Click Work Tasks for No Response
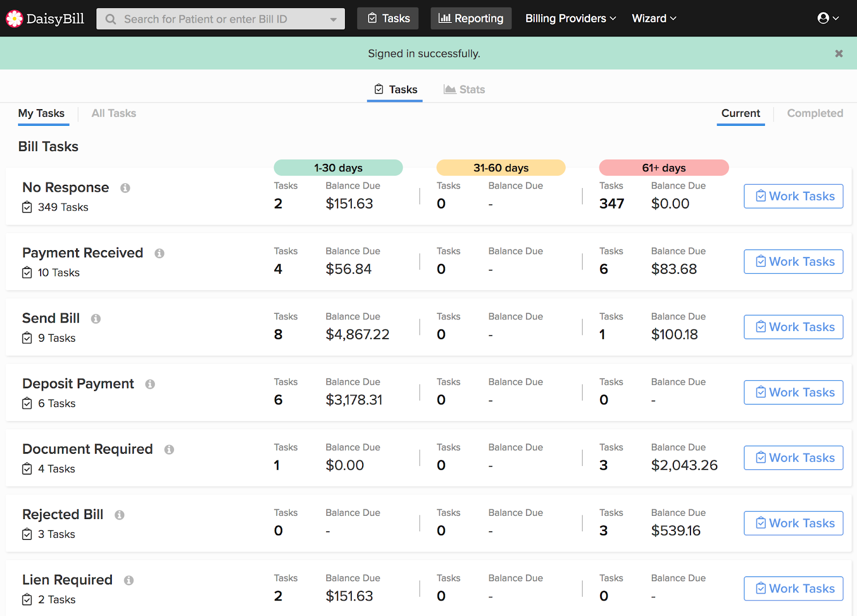 (x=793, y=196)
